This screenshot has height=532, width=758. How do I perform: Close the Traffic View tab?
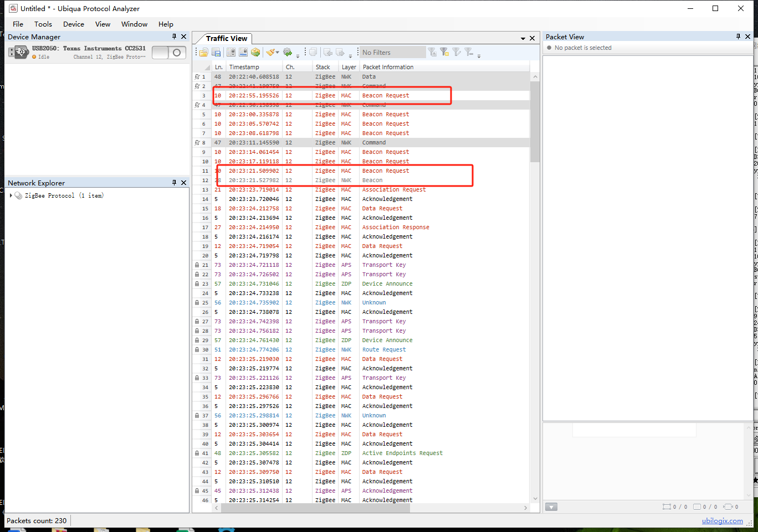[x=532, y=38]
